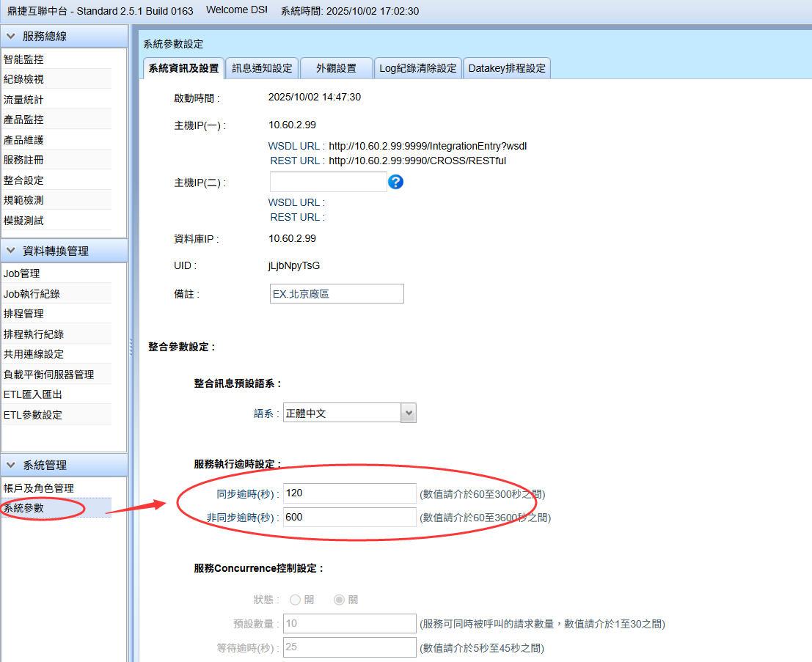Switch to the 訊息通知設定 tab

pyautogui.click(x=262, y=68)
